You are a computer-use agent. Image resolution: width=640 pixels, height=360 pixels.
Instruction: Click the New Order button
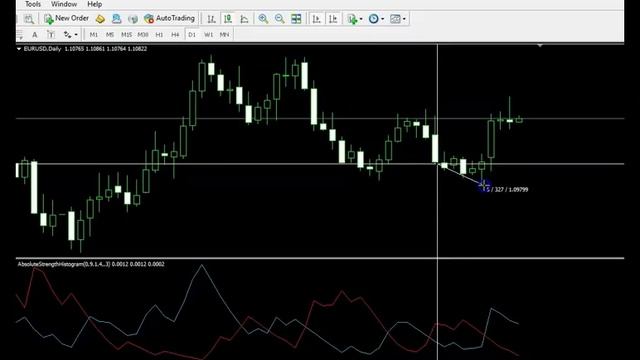click(x=67, y=18)
